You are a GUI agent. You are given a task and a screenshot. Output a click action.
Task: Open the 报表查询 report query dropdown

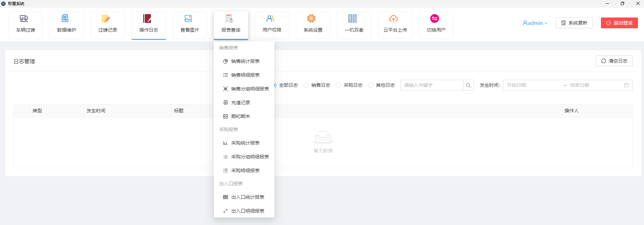pos(231,25)
